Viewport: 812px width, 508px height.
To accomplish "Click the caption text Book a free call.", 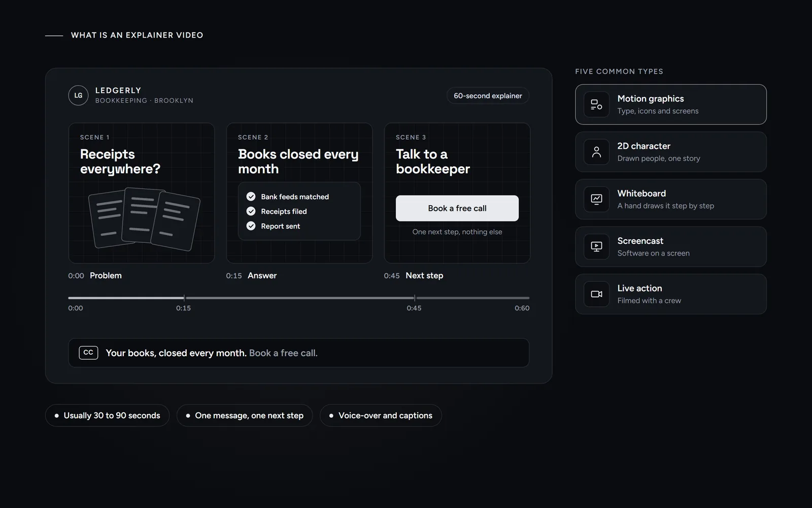I will 283,353.
